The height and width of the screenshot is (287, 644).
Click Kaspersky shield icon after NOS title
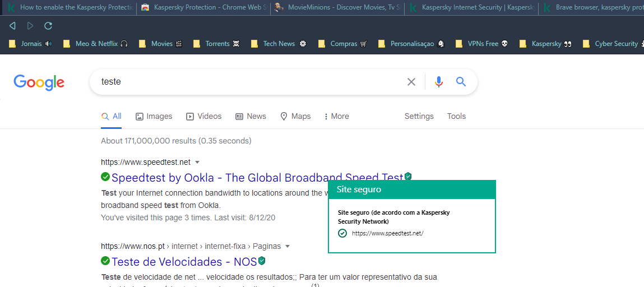262,260
